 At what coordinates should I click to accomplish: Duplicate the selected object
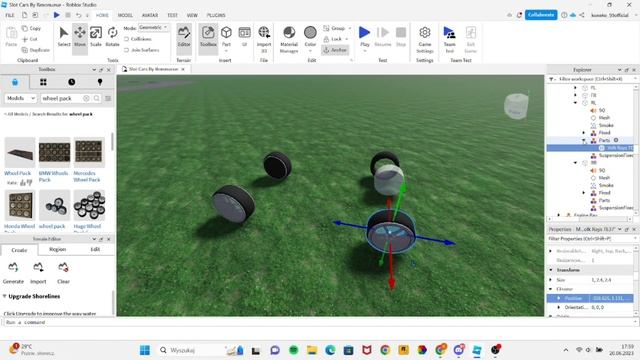pyautogui.click(x=36, y=50)
